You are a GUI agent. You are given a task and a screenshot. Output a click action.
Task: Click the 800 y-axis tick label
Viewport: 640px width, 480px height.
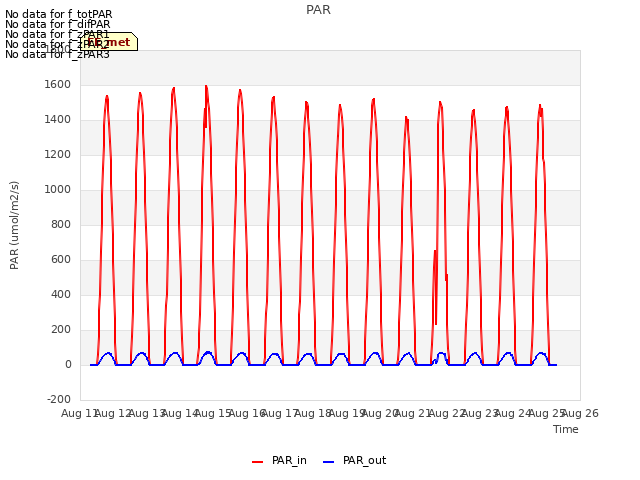(61, 224)
